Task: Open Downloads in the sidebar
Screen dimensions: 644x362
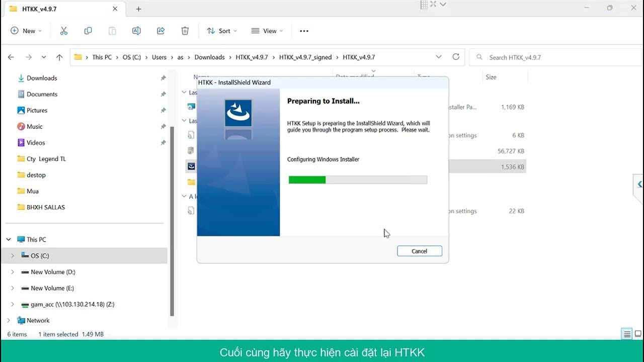Action: (42, 78)
